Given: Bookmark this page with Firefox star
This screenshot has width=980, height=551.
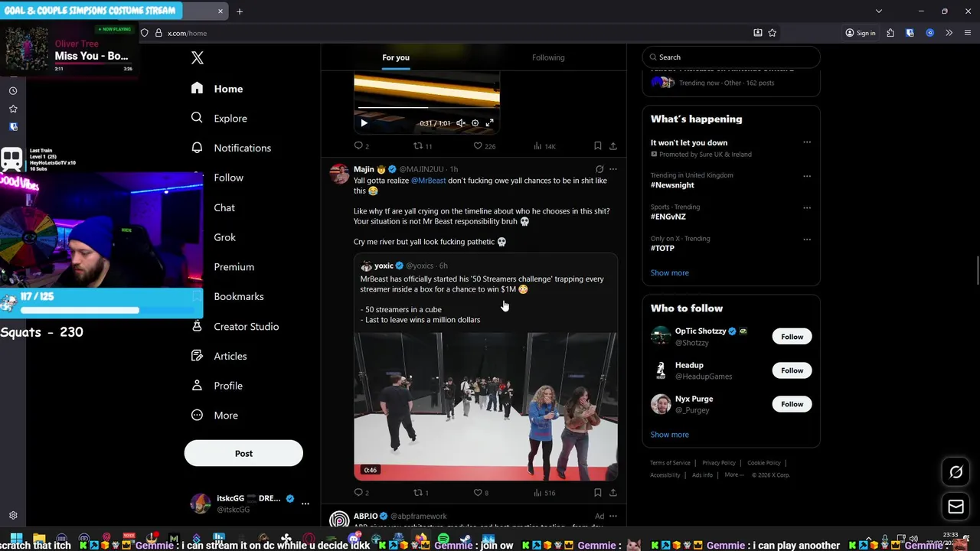Looking at the screenshot, I should (773, 33).
